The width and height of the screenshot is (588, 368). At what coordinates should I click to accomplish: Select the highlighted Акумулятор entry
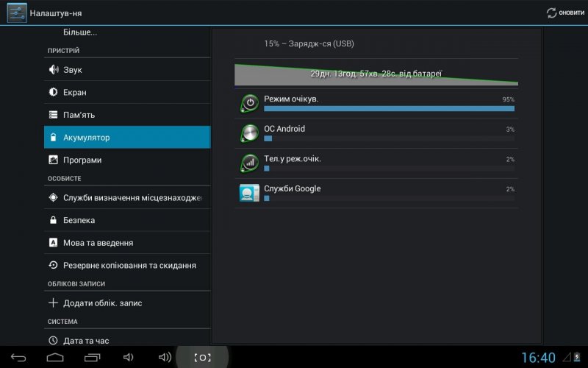pyautogui.click(x=127, y=137)
